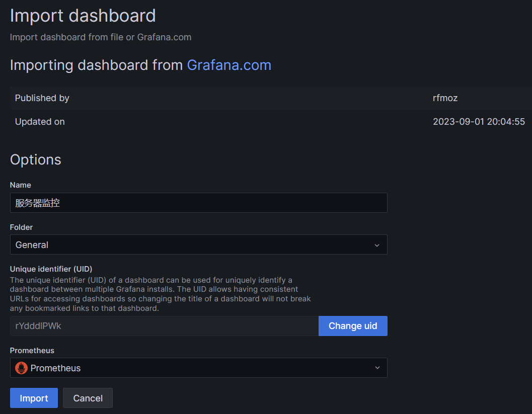532x414 pixels.
Task: Click the Unique identifier (UID) label
Action: pyautogui.click(x=51, y=269)
